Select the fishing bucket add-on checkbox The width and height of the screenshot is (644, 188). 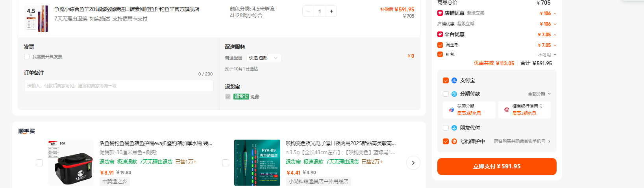point(39,163)
